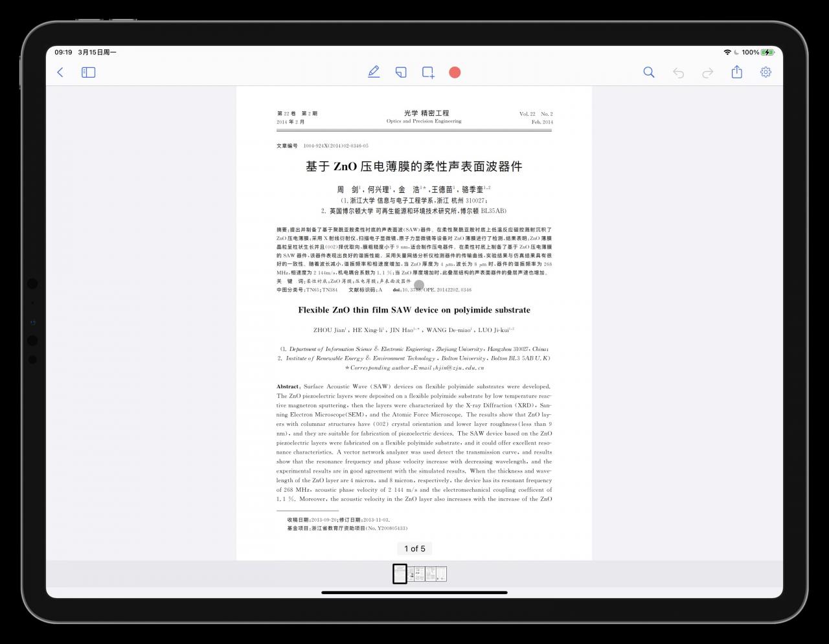829x644 pixels.
Task: Jump to page 3 thumbnail
Action: pos(420,574)
